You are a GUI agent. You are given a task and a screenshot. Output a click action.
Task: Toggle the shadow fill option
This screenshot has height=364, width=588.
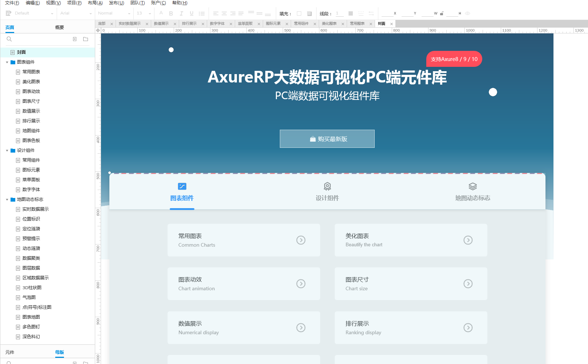point(309,13)
